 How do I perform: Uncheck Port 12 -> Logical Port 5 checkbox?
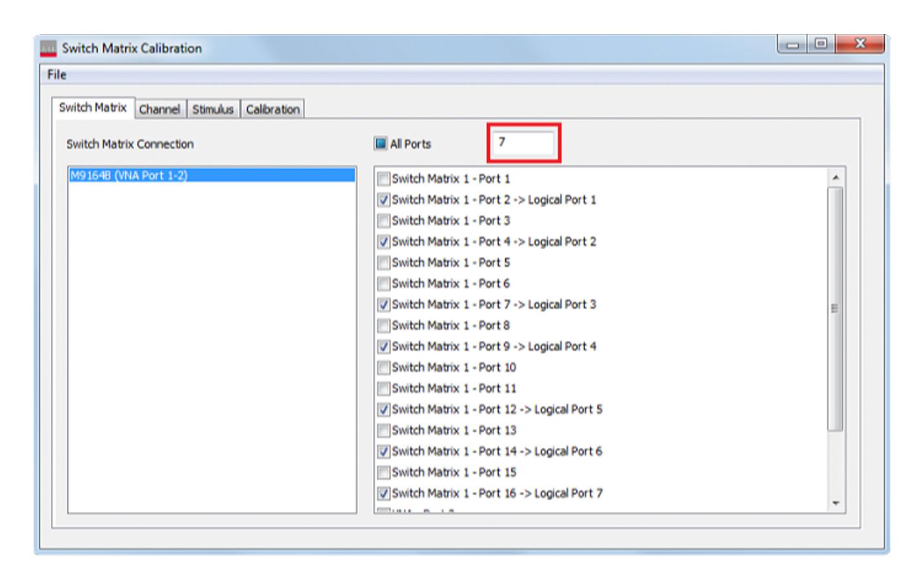384,409
